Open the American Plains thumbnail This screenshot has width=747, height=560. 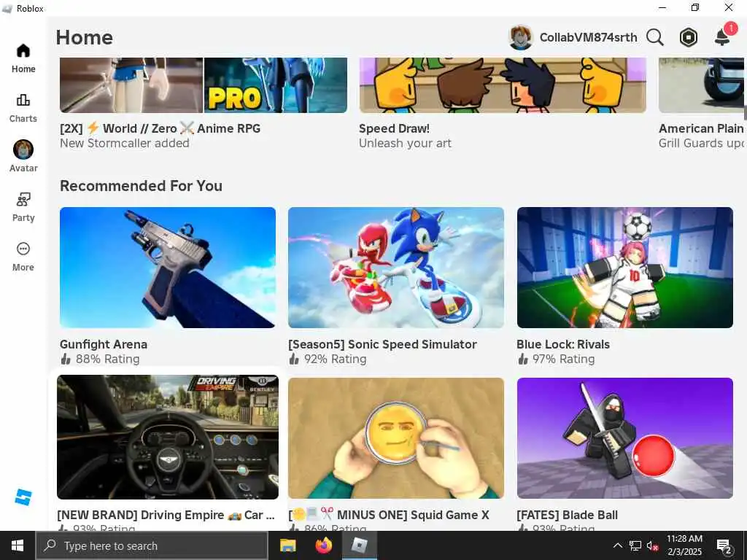coord(701,85)
